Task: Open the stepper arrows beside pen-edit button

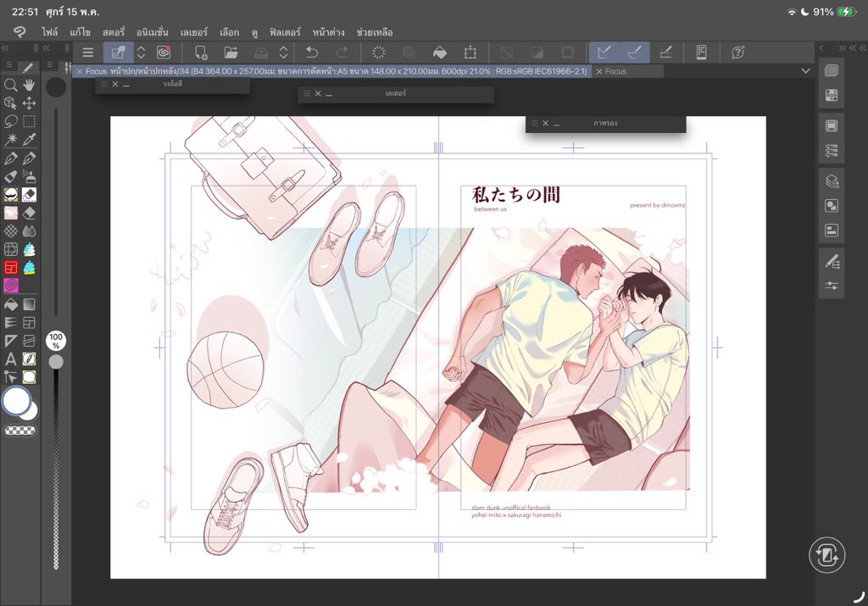Action: (x=142, y=53)
